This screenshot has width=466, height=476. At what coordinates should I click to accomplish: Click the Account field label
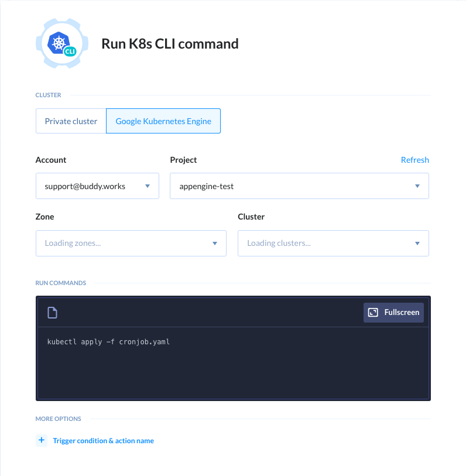point(51,160)
